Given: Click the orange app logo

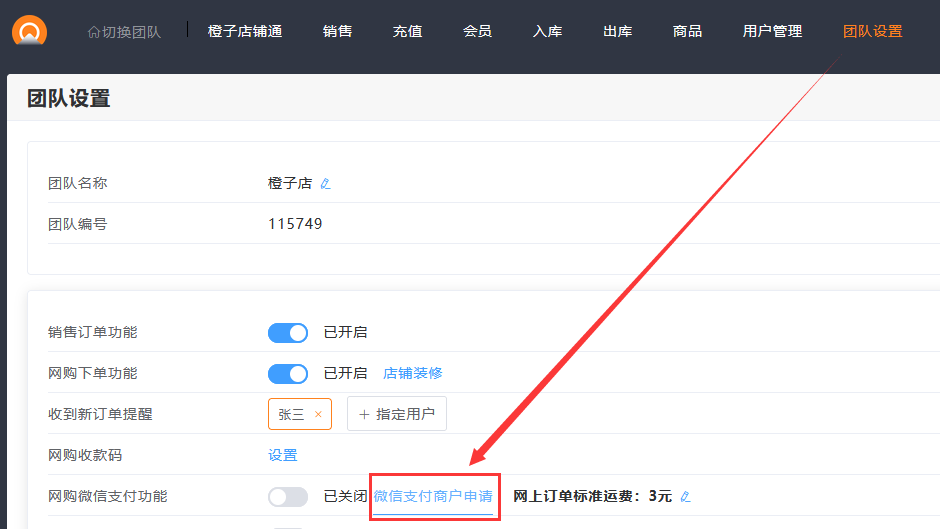Looking at the screenshot, I should click(x=30, y=31).
